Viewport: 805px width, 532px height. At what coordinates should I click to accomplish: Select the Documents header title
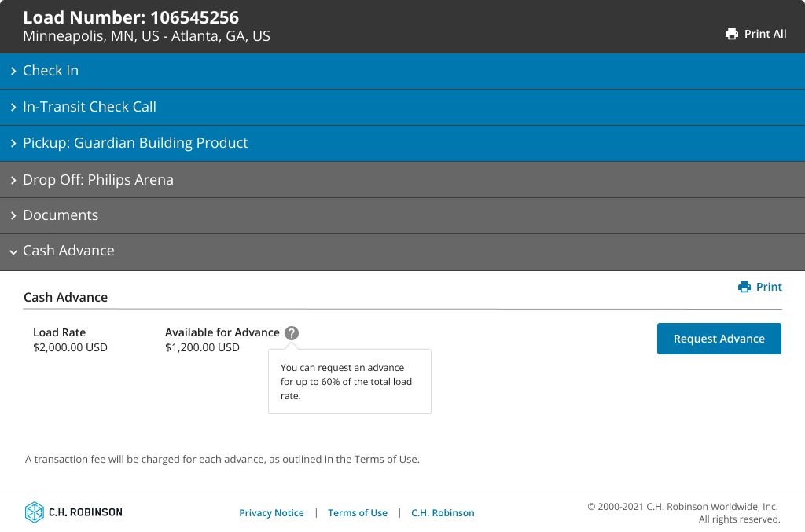(x=61, y=215)
